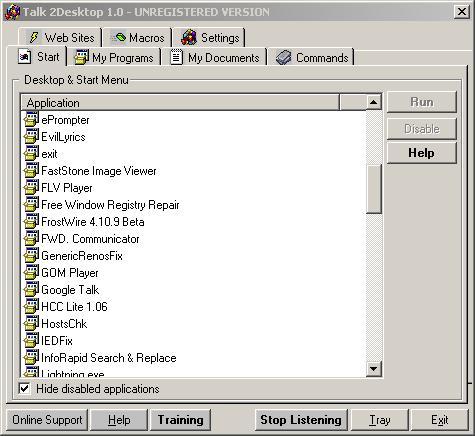
Task: Select FWD. Communicator entry
Action: 90,239
